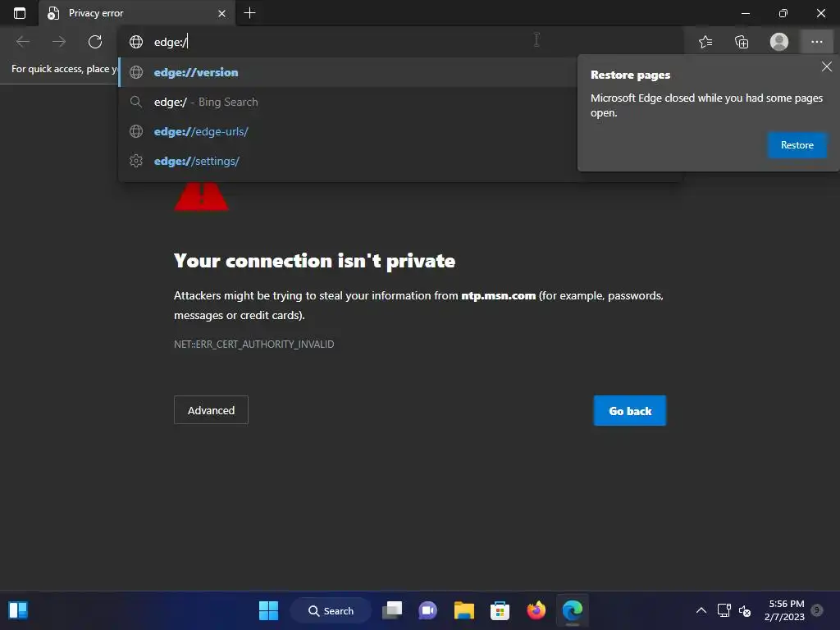Click the taskbar Search box
Screen dimensions: 840x630
click(x=331, y=610)
